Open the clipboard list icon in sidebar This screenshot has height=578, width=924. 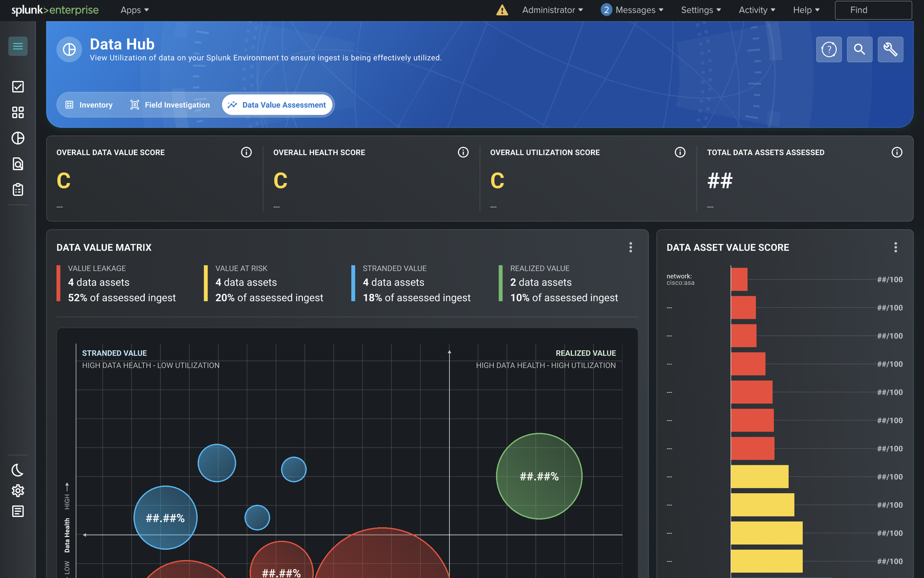click(18, 190)
